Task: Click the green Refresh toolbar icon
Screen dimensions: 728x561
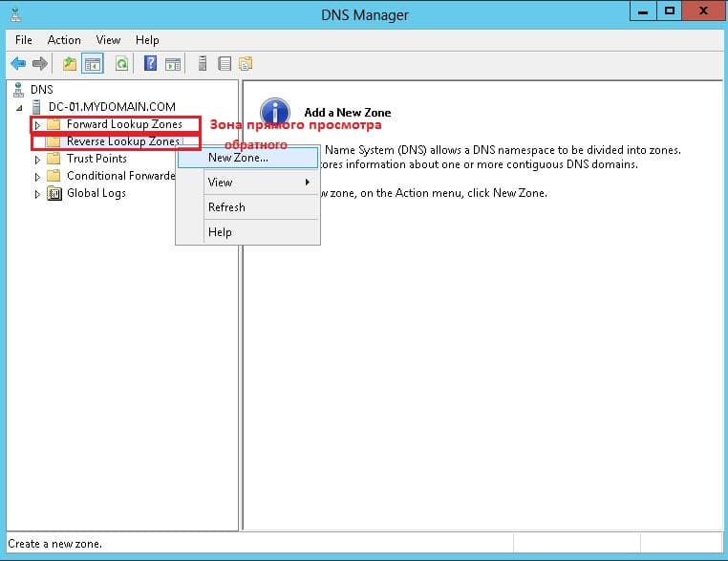Action: coord(121,64)
